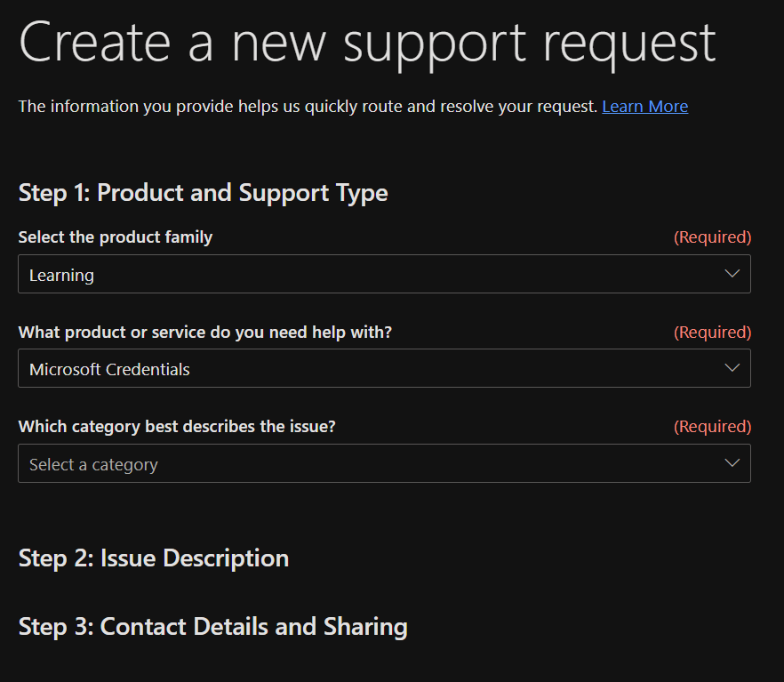Click the Required marker for product family
Image resolution: width=784 pixels, height=682 pixels.
pos(712,237)
